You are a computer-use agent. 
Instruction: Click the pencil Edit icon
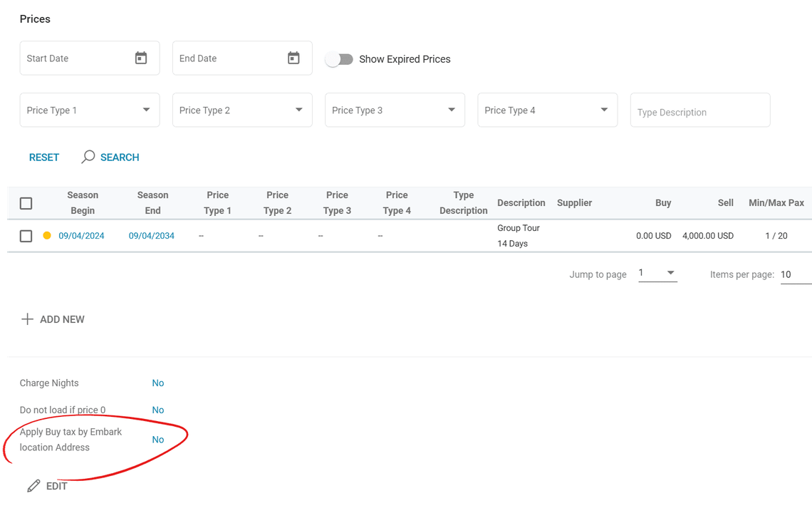click(x=33, y=486)
